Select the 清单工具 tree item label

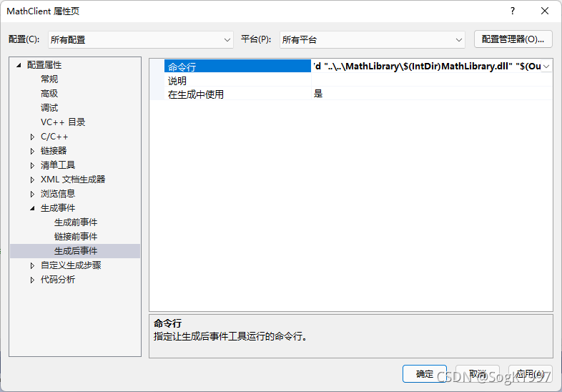point(58,165)
